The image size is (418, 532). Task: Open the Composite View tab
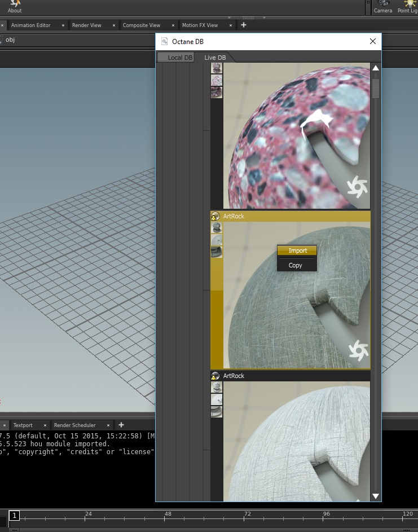point(142,25)
